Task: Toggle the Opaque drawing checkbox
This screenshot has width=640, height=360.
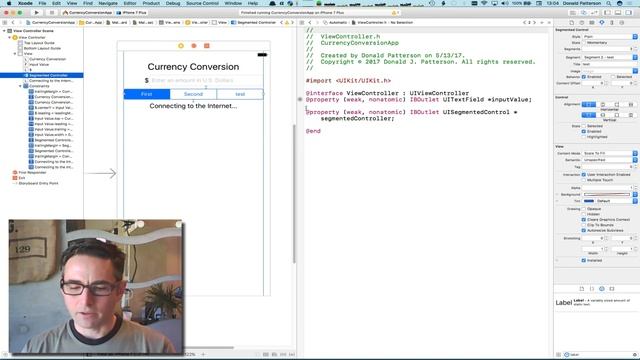Action: coord(584,209)
